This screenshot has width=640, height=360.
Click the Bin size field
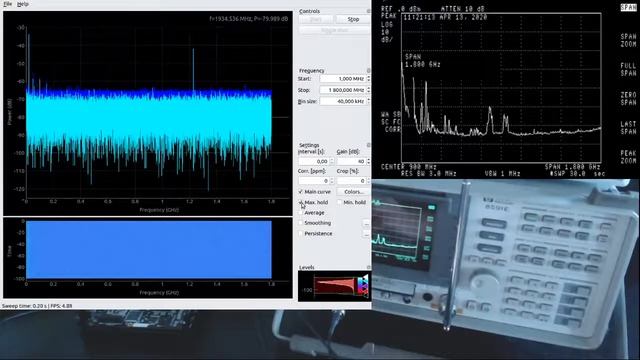pyautogui.click(x=342, y=101)
